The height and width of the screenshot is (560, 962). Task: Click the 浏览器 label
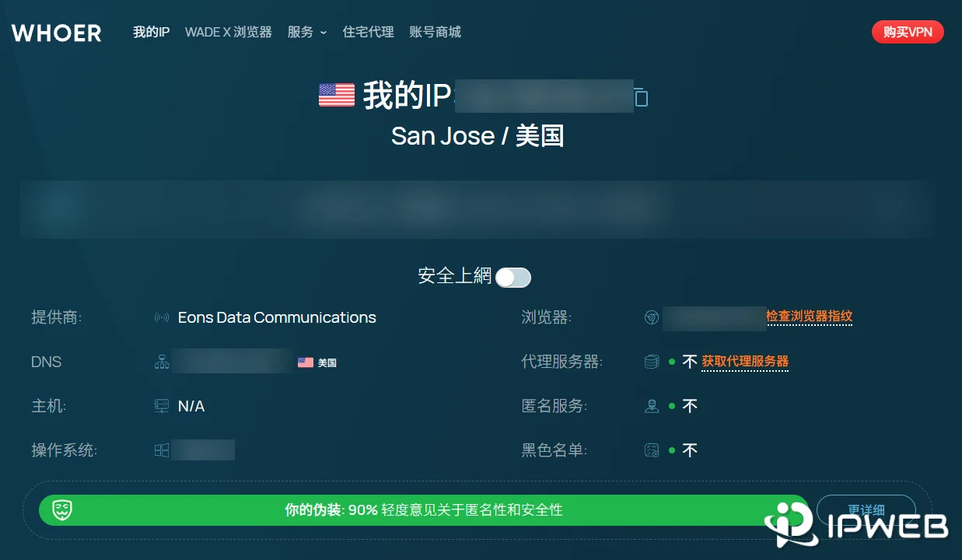tap(547, 317)
